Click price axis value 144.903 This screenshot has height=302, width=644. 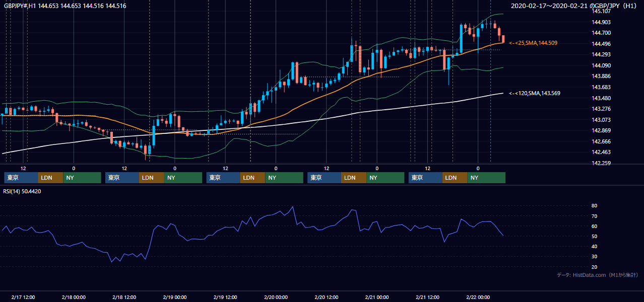point(602,22)
